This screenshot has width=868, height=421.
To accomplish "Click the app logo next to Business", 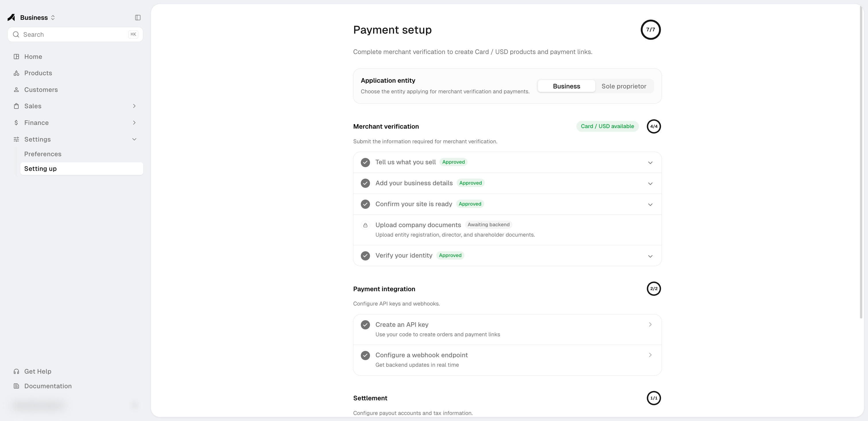I will 11,18.
